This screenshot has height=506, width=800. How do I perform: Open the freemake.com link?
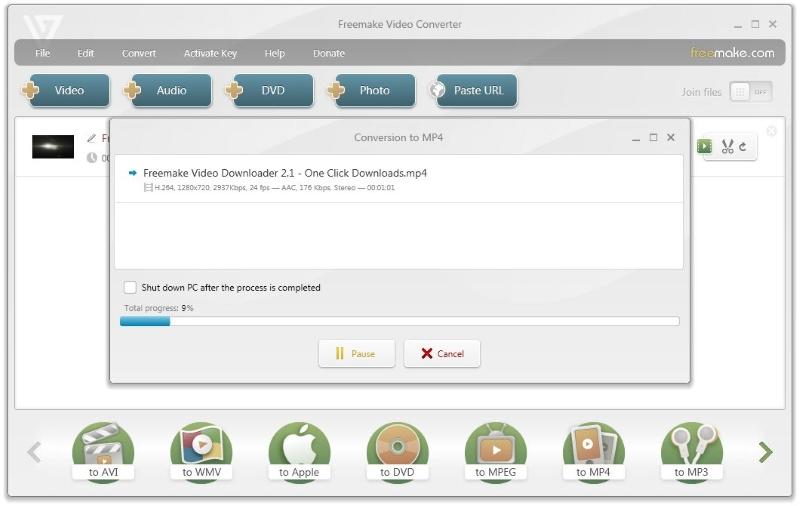tap(732, 53)
